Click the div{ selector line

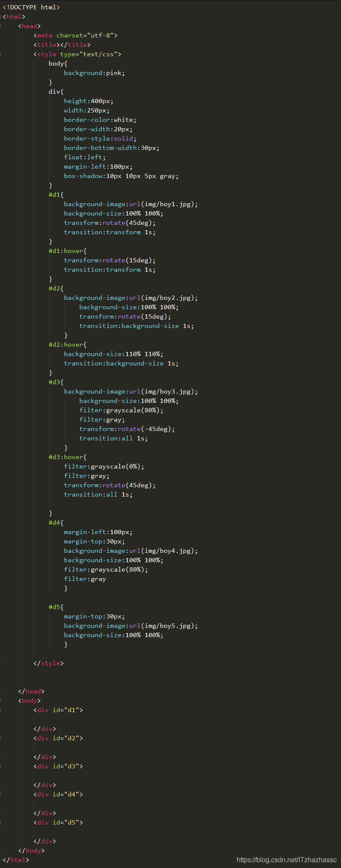pos(56,92)
